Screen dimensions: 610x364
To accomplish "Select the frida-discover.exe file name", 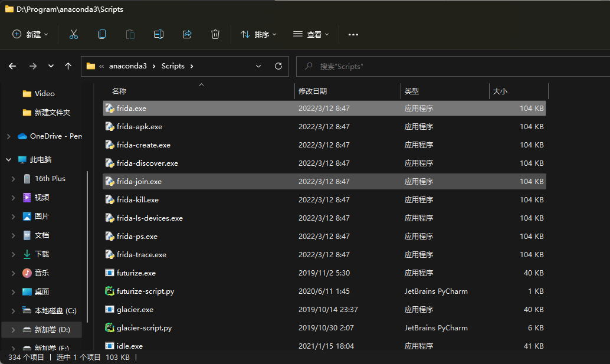I will (x=147, y=163).
